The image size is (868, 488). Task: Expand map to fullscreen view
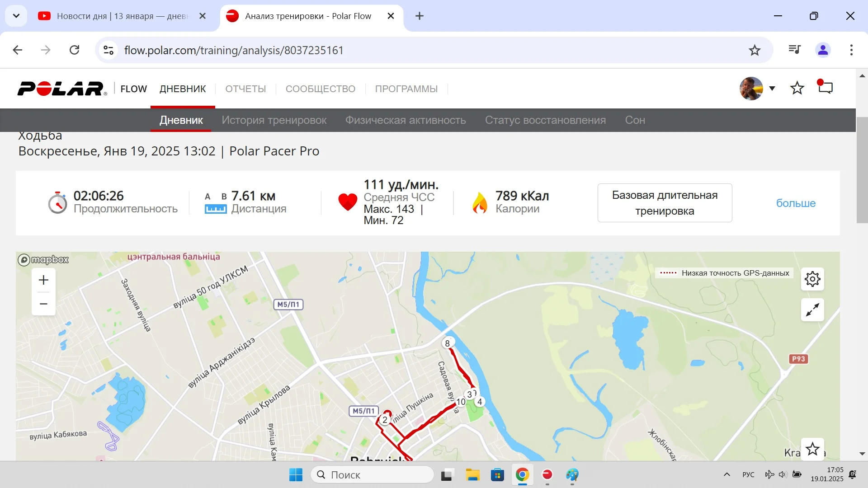point(812,310)
